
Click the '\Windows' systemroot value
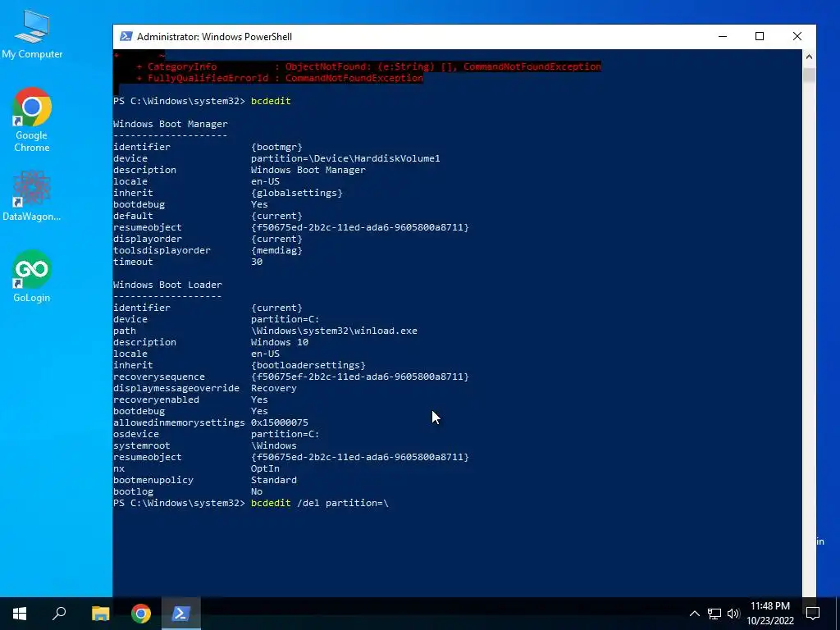point(274,445)
